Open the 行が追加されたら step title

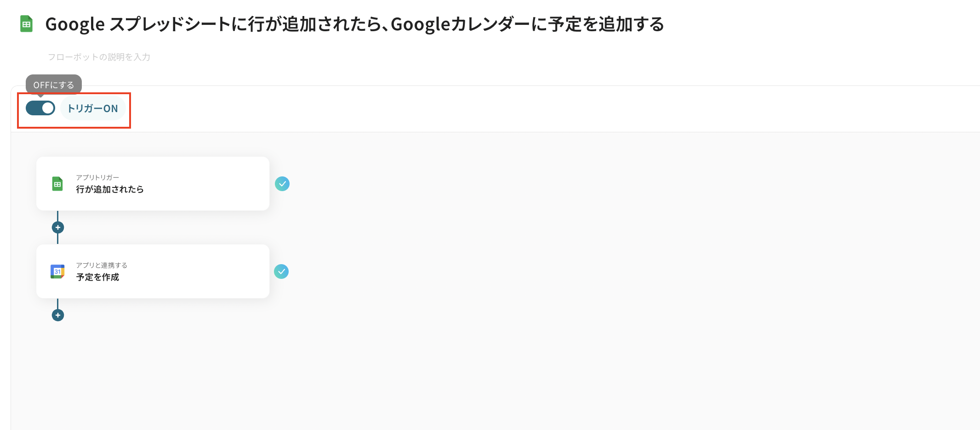pyautogui.click(x=110, y=189)
